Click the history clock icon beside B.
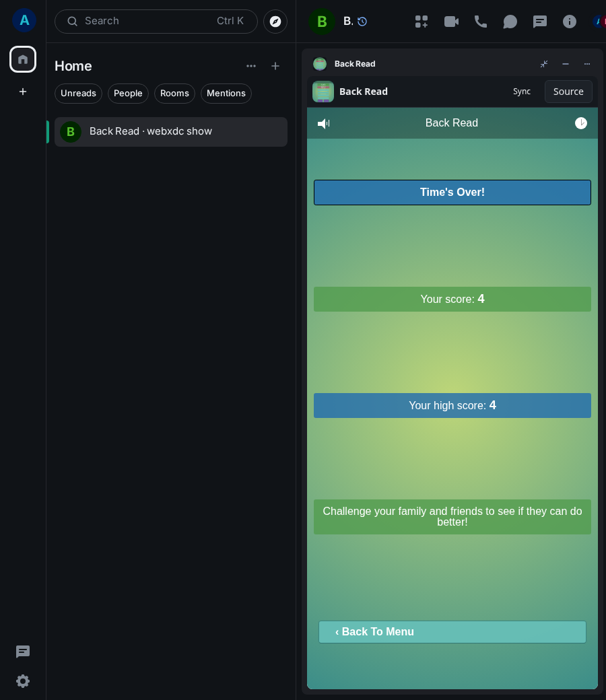 [362, 22]
